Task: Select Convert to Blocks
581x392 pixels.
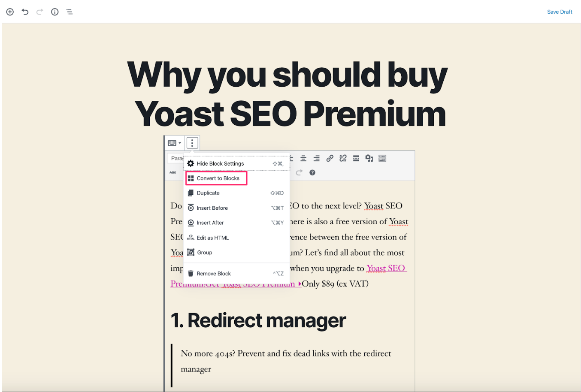Action: [x=216, y=178]
